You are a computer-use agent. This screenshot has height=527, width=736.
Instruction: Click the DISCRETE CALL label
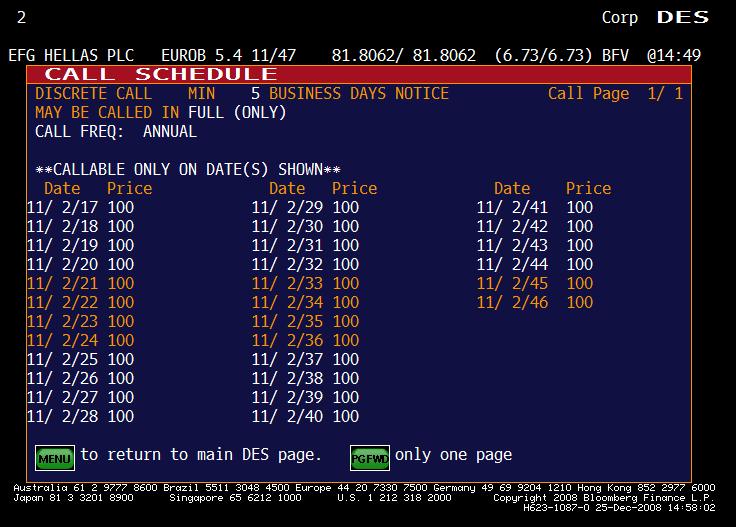(x=93, y=93)
